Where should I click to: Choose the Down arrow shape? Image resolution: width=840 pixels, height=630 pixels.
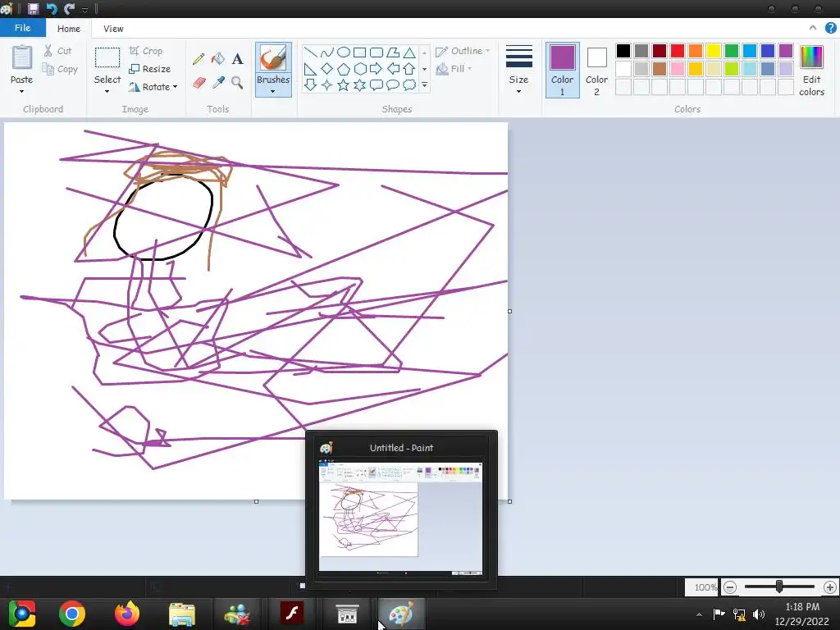click(x=310, y=84)
